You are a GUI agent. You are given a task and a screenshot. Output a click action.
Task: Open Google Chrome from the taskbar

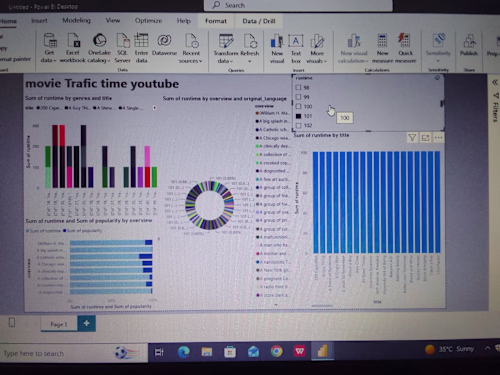coord(276,351)
